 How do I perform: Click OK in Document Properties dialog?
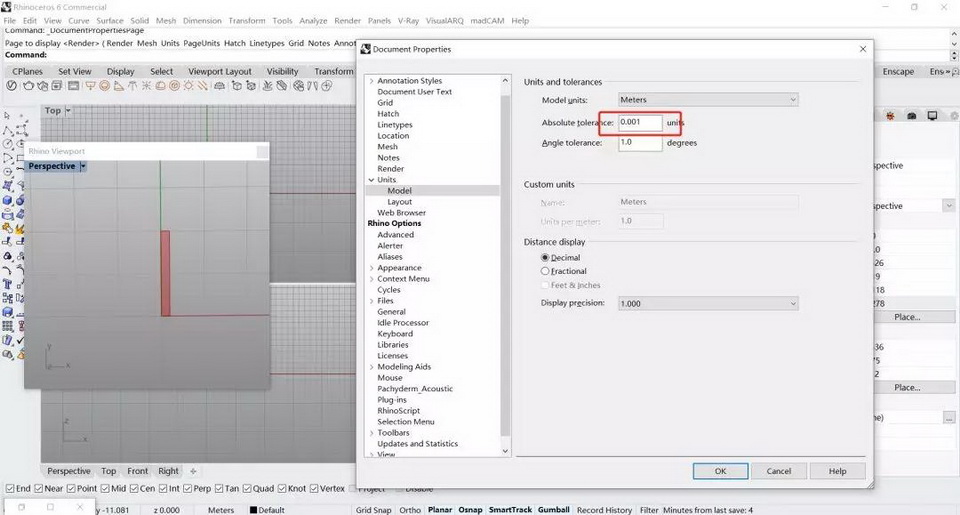[x=720, y=471]
